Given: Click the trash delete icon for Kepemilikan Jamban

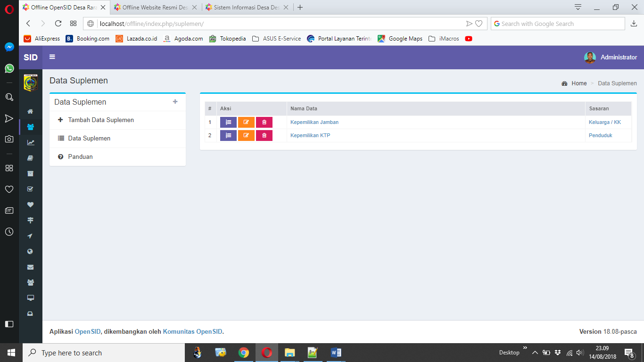Looking at the screenshot, I should (264, 122).
